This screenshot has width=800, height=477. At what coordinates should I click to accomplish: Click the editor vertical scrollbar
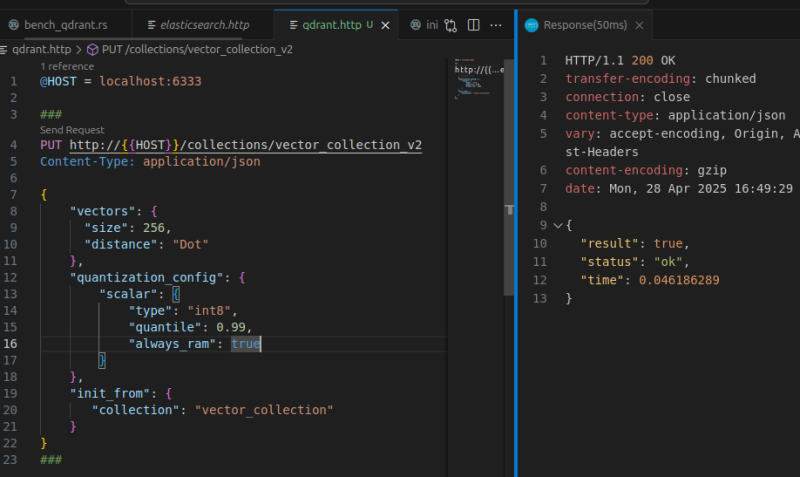[x=509, y=200]
